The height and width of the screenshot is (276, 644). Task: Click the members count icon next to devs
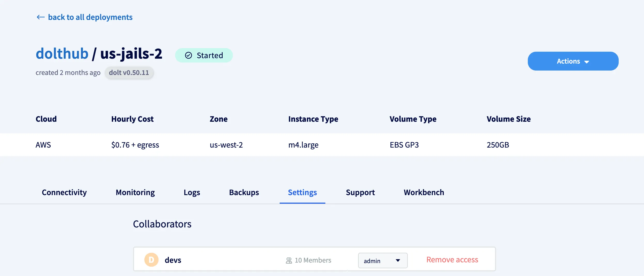[288, 260]
